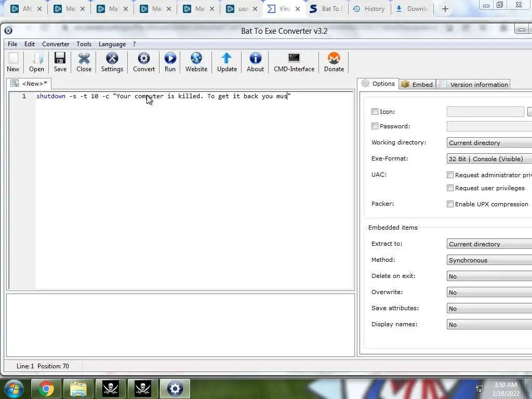Switch to Downloads browser tab
The height and width of the screenshot is (399, 532).
[412, 9]
